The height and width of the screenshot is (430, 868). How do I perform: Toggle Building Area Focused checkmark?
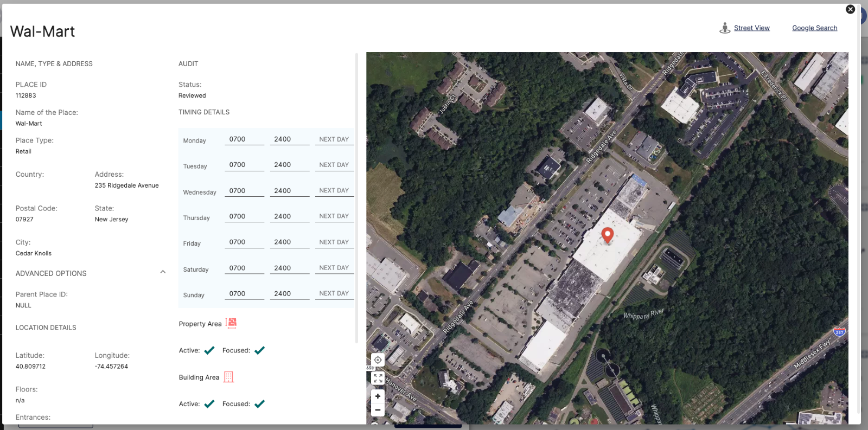[259, 404]
